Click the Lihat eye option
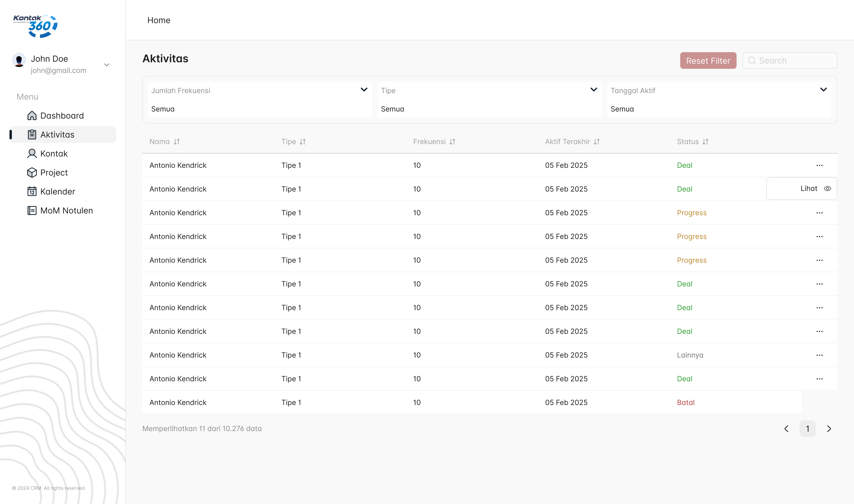The width and height of the screenshot is (854, 504). pyautogui.click(x=815, y=189)
